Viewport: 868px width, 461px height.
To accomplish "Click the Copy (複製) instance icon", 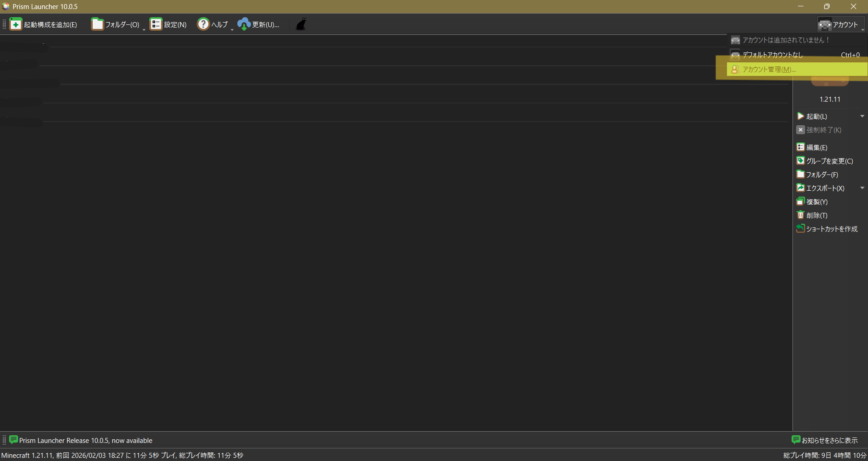I will (x=801, y=202).
